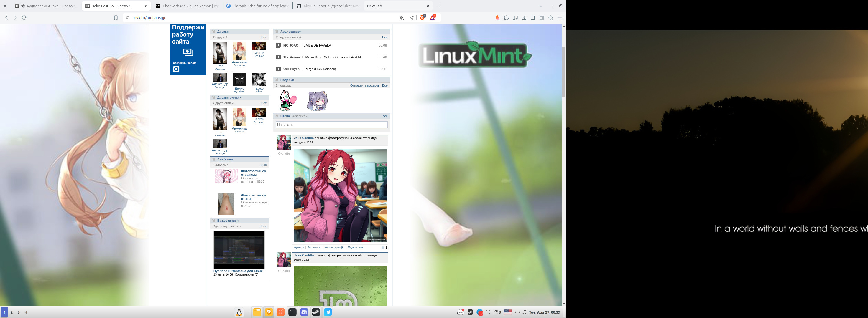The image size is (868, 318).
Task: Open the translate page icon
Action: click(401, 18)
